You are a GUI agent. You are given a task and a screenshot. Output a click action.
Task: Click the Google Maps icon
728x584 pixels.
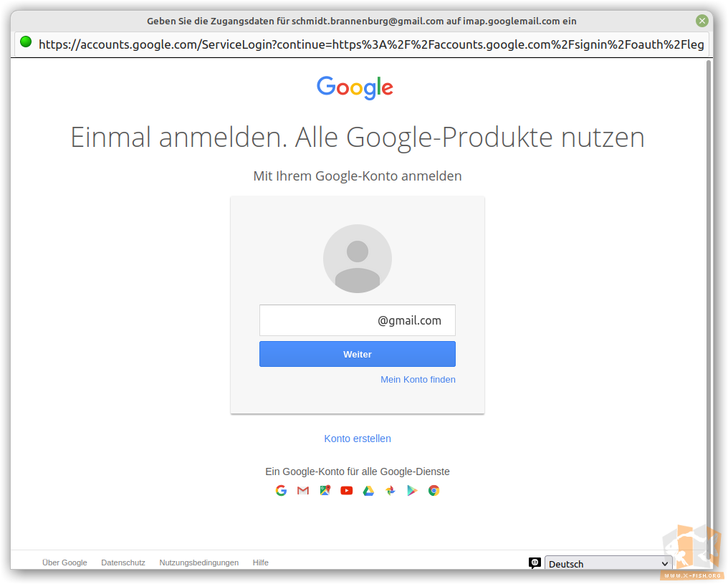[x=325, y=491]
